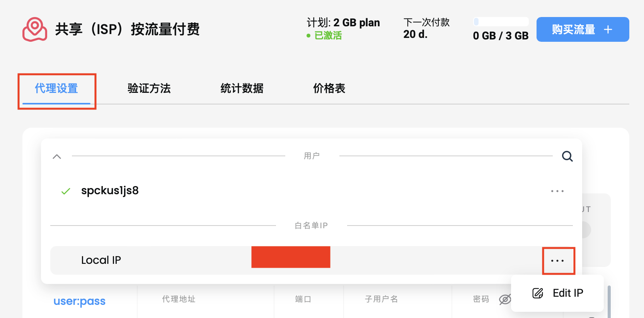Click the 共享（ISP）按流量付费 heading

[128, 29]
